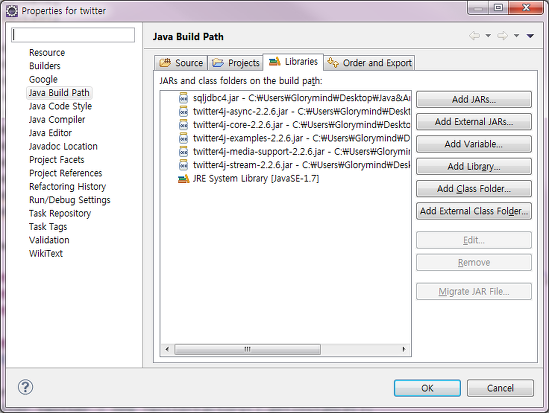
Task: Click the twitter4j-examples-2.2.6.jar jar icon
Action: click(x=183, y=138)
